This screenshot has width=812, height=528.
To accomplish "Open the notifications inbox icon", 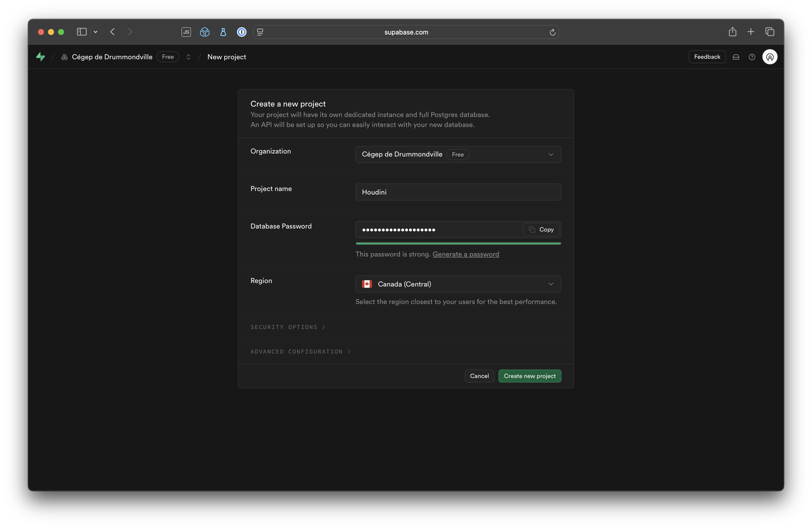I will [736, 57].
